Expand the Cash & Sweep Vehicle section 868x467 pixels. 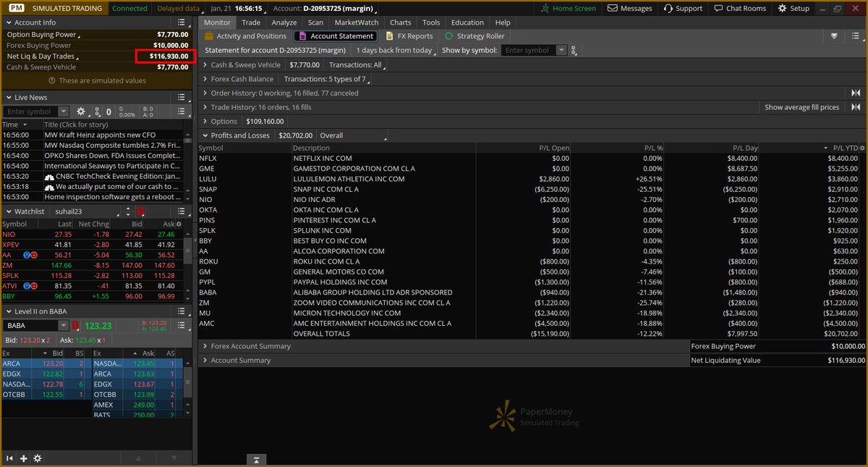pyautogui.click(x=205, y=64)
